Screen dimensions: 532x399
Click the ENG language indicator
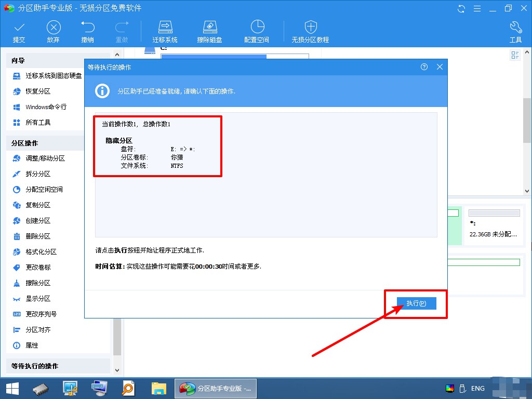[478, 388]
